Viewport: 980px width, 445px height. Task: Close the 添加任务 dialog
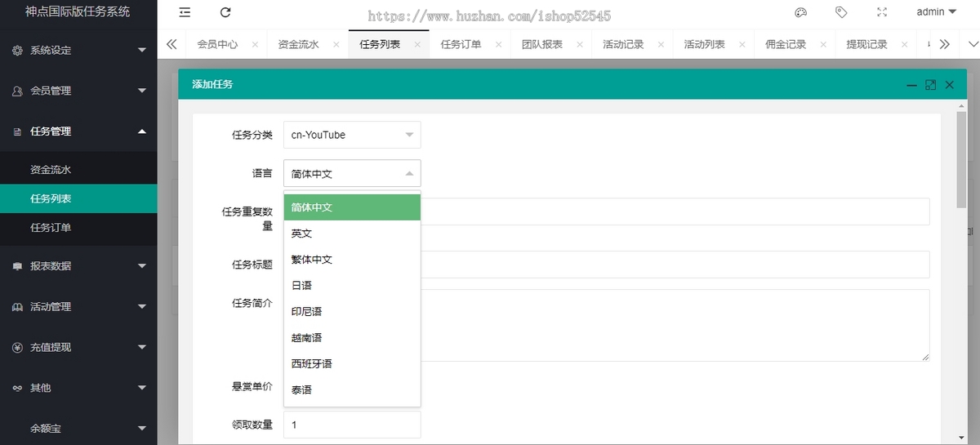pyautogui.click(x=949, y=85)
